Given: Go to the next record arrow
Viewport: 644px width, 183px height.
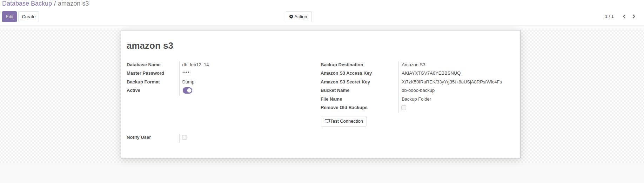Looking at the screenshot, I should [x=634, y=16].
